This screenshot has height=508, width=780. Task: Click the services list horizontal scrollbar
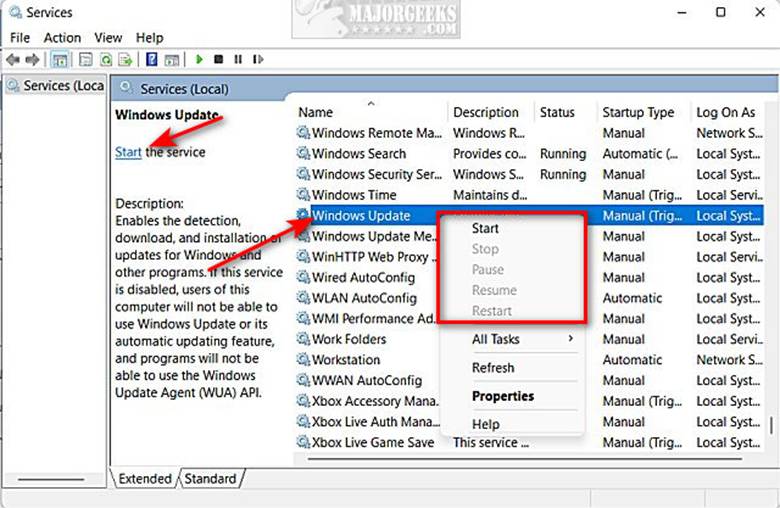click(x=524, y=459)
